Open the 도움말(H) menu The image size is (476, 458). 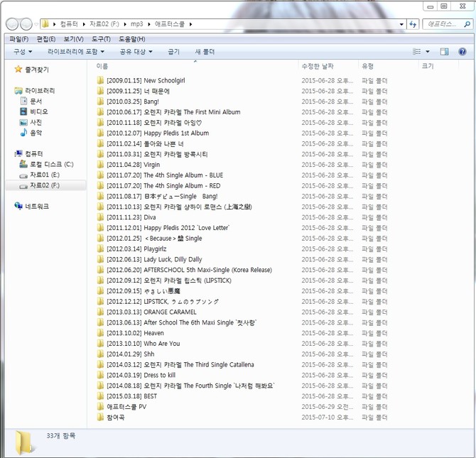[x=131, y=39]
